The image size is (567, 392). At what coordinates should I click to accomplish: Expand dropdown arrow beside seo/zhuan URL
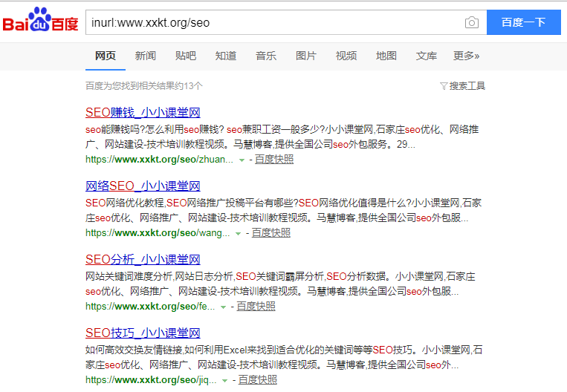tap(242, 160)
